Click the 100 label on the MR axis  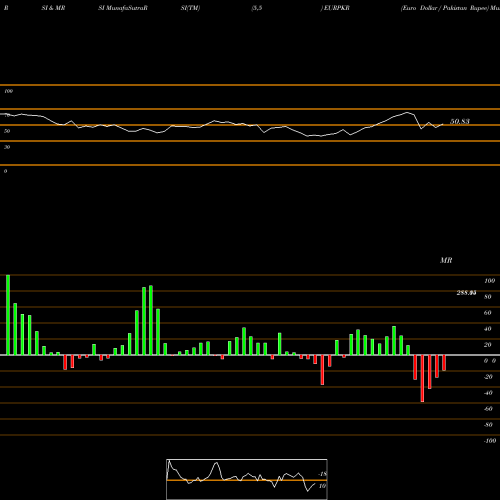pyautogui.click(x=490, y=281)
